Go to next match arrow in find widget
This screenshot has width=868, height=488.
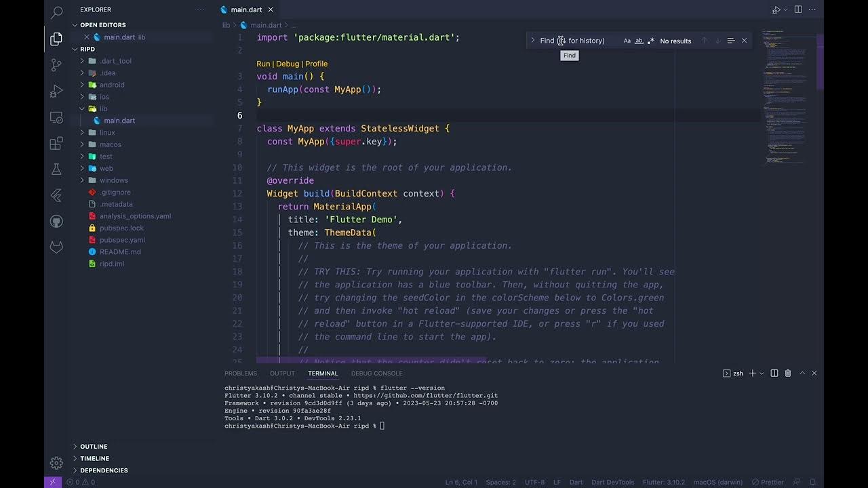[x=717, y=41]
